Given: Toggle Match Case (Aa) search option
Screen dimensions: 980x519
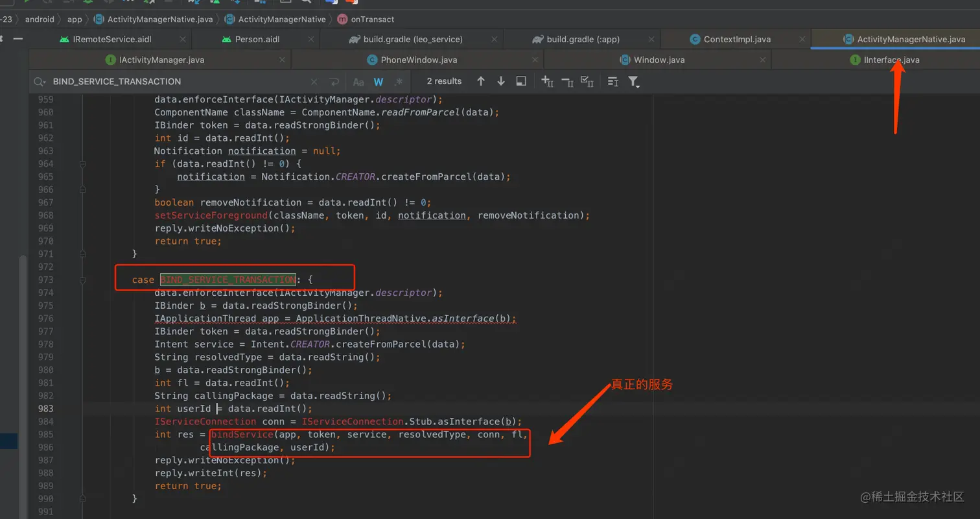Looking at the screenshot, I should click(x=358, y=82).
